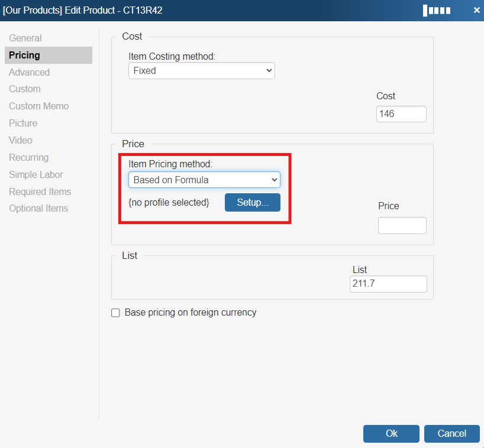484x448 pixels.
Task: View the Optional Items tab
Action: point(38,208)
